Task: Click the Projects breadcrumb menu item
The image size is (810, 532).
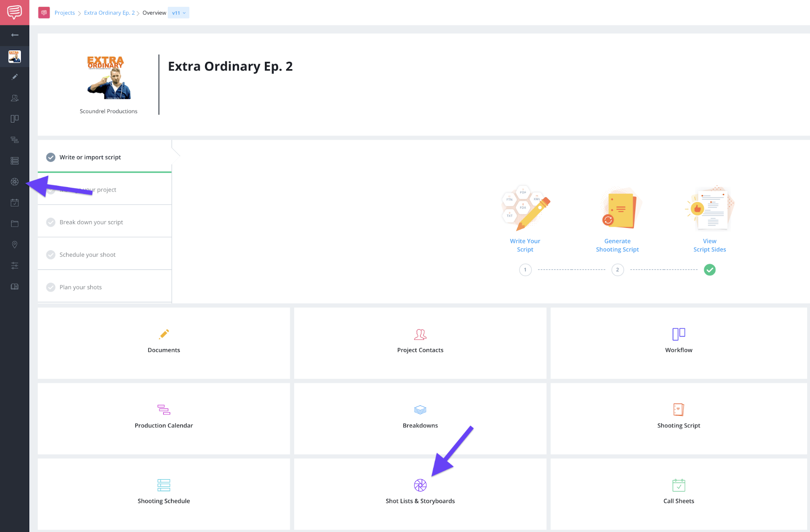Action: point(65,13)
